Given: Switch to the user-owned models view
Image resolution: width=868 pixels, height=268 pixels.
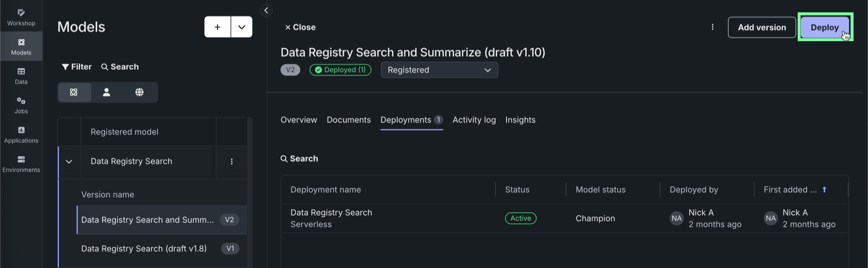Looking at the screenshot, I should 107,93.
